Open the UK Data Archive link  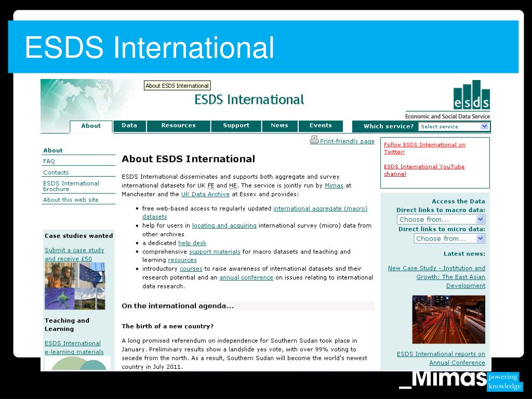[x=205, y=194]
